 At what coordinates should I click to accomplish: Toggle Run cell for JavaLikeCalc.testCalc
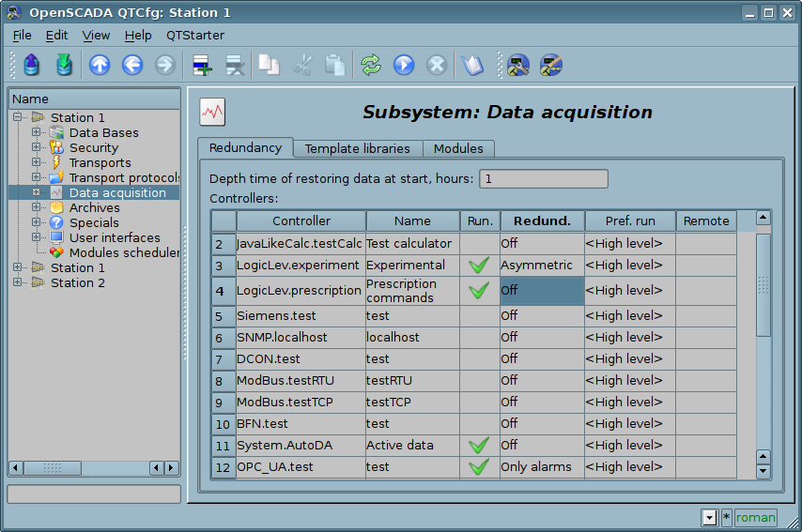pos(480,244)
